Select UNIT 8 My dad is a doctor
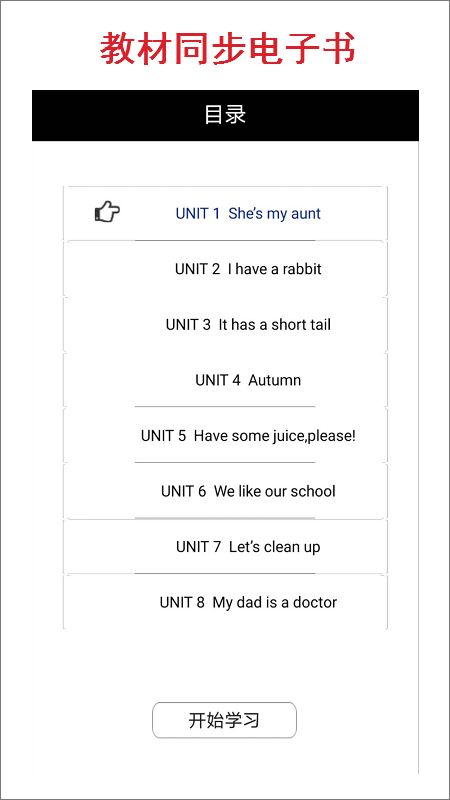The image size is (450, 800). click(225, 602)
